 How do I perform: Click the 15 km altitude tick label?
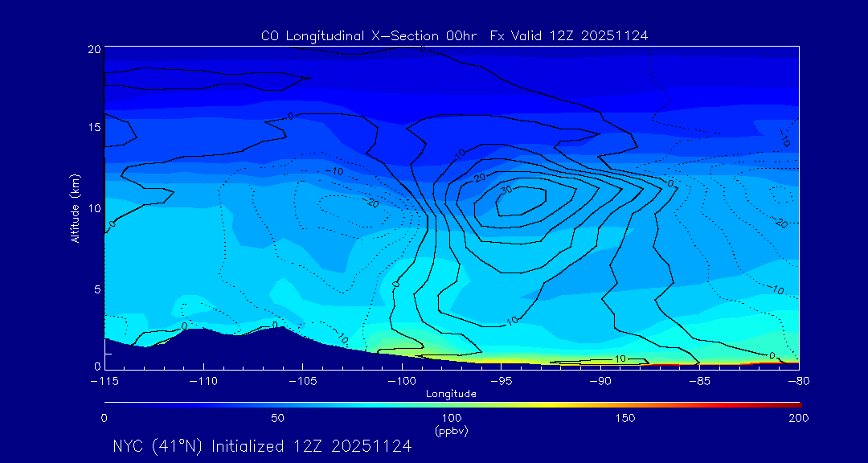coord(93,128)
